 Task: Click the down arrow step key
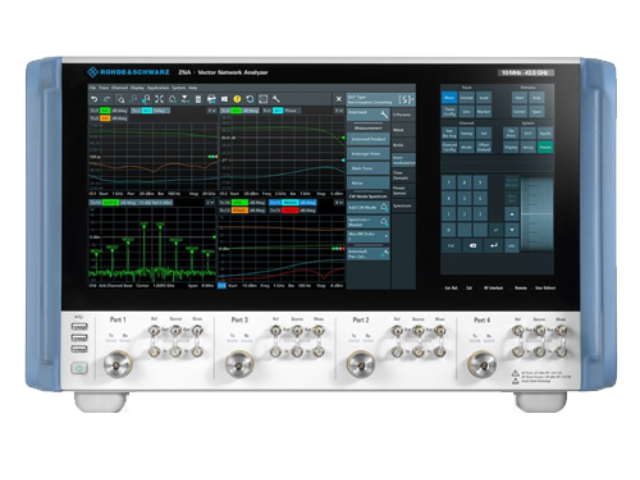pos(512,230)
